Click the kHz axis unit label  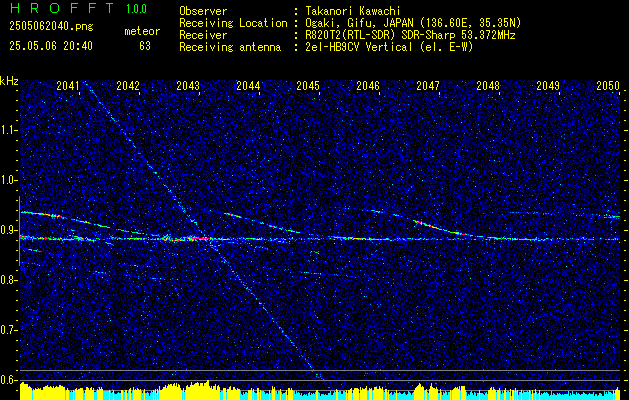(x=9, y=81)
